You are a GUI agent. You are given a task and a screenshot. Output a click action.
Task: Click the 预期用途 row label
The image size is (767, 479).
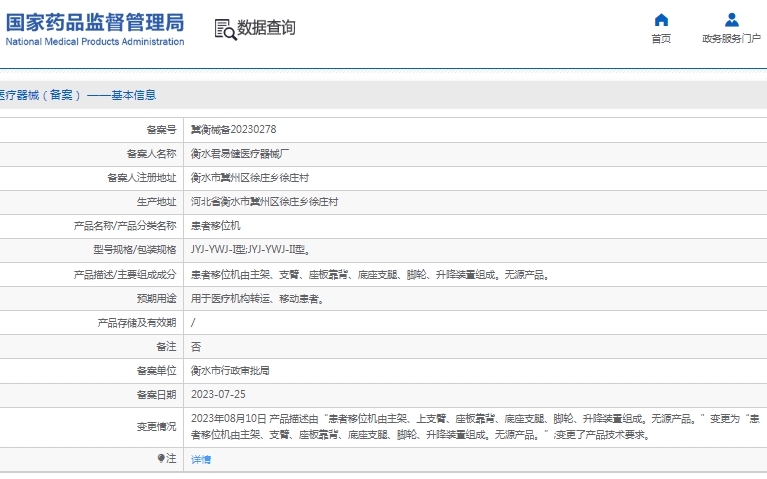coord(157,299)
